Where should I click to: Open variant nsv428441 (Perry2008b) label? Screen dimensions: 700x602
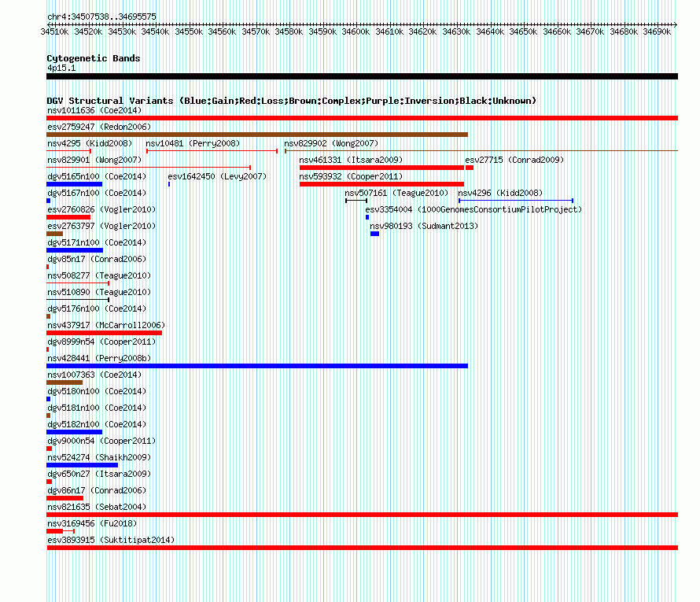tap(99, 358)
